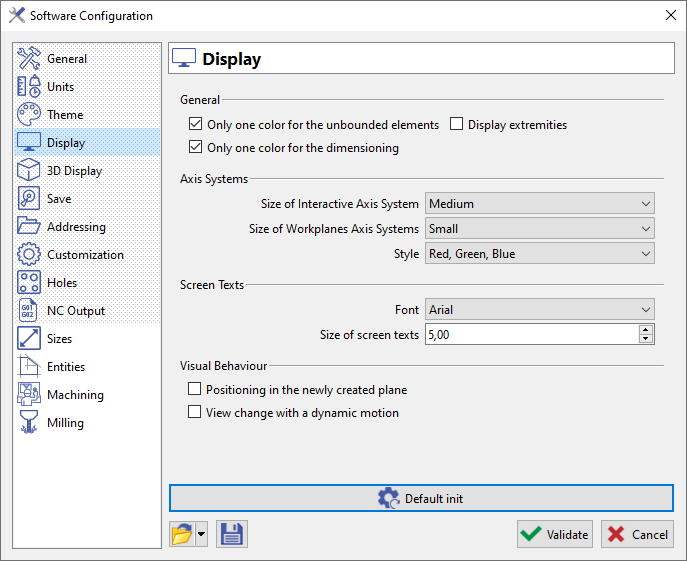
Task: Click the General hammer-and-wrench icon in sidebar
Action: pyautogui.click(x=29, y=59)
